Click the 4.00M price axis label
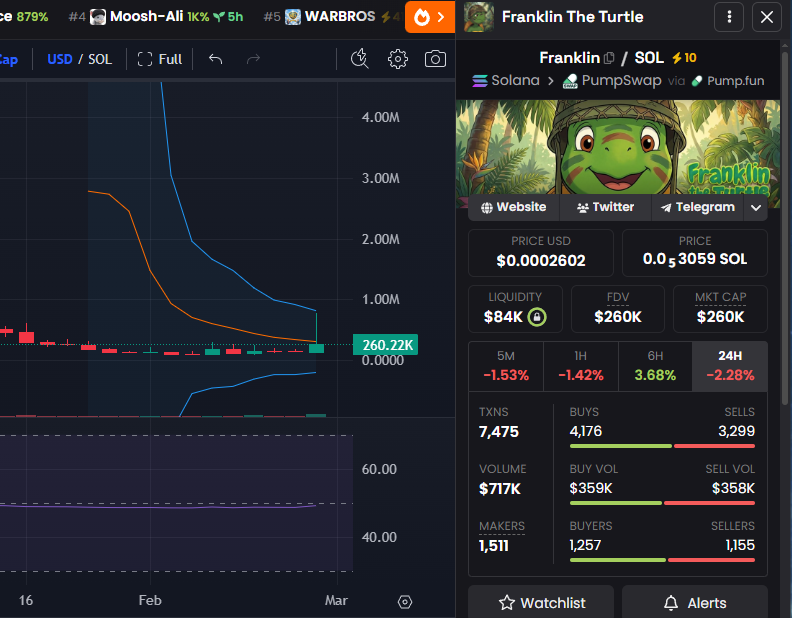The width and height of the screenshot is (792, 618). pyautogui.click(x=380, y=118)
